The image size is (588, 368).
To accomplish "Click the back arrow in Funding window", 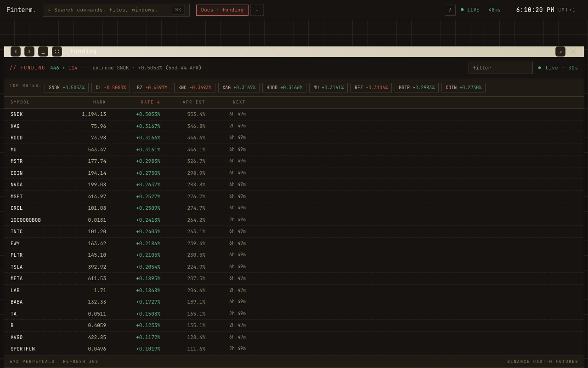I will click(16, 52).
